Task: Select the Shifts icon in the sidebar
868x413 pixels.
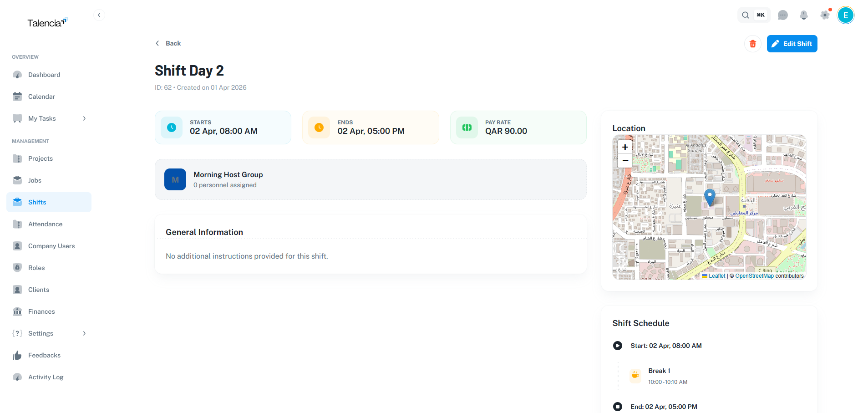Action: 17,202
